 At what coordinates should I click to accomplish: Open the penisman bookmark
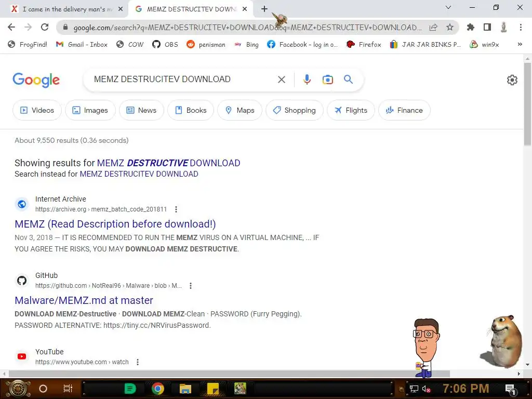(x=206, y=45)
